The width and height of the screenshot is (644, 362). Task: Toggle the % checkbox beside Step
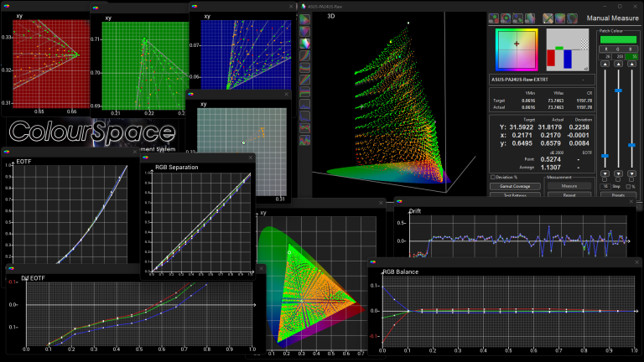point(628,186)
